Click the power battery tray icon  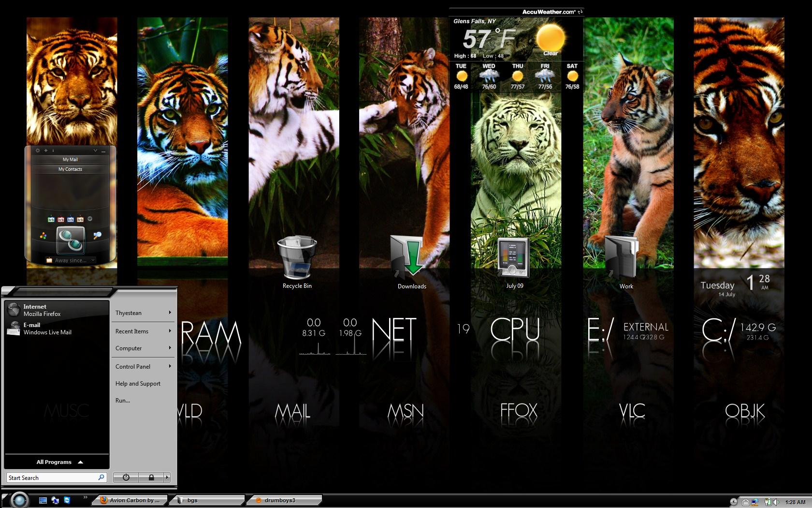tap(768, 502)
